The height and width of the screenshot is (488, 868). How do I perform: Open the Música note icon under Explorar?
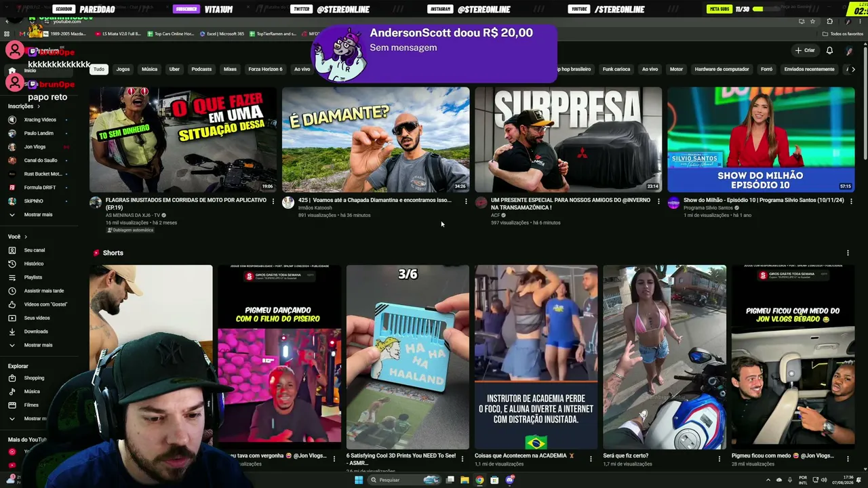[12, 392]
